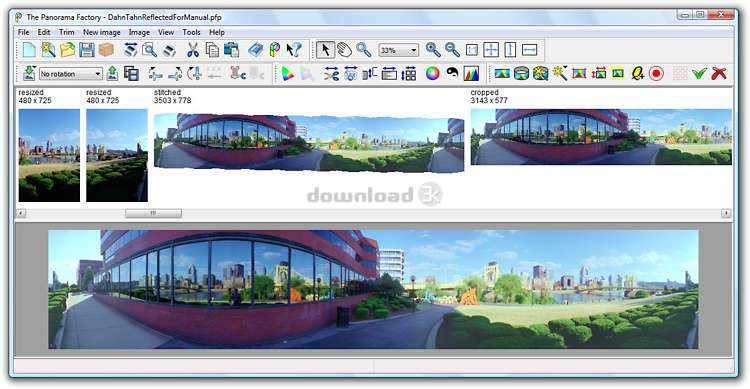Image resolution: width=750 pixels, height=389 pixels.
Task: Select the stitched 3503 x 778 thumbnail
Action: point(309,142)
